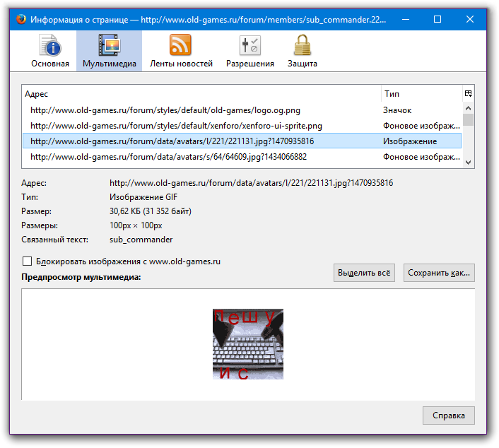Viewport: 499px width, 448px height.
Task: Switch to the Разрешения permissions tab
Action: [249, 51]
